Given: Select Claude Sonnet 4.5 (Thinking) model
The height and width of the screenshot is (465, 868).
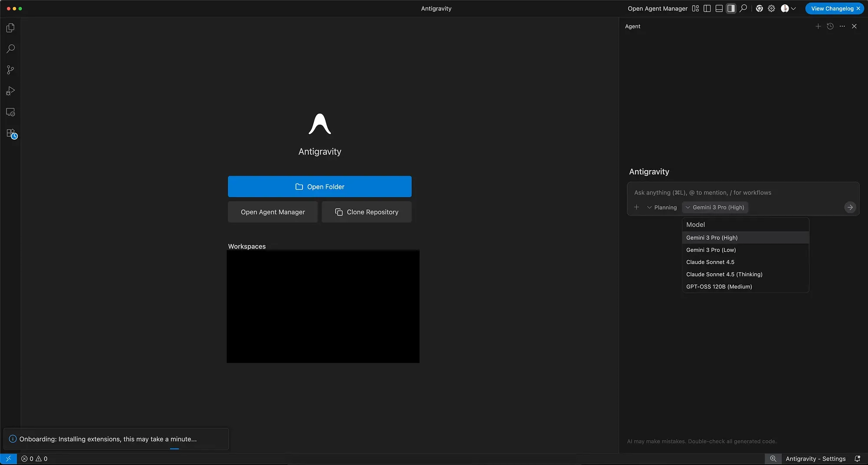Looking at the screenshot, I should coord(724,274).
